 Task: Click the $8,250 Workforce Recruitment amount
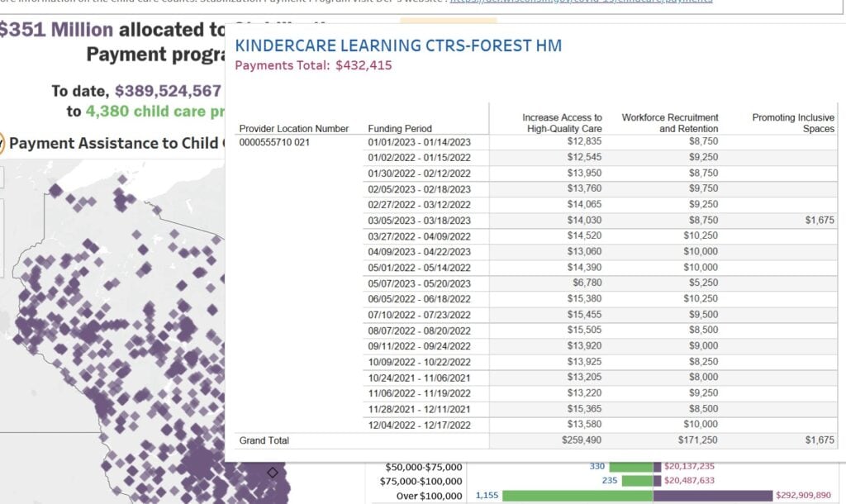click(704, 362)
